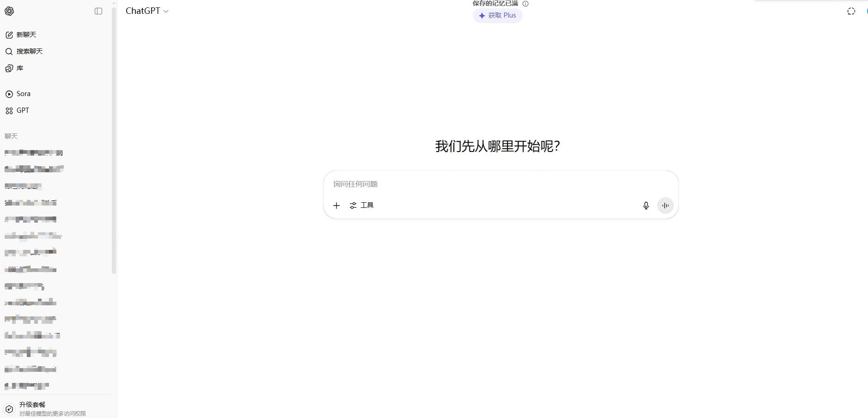Screen dimensions: 868x418
Task: Click the magnifier icon for 搜索聊天
Action: (9, 52)
